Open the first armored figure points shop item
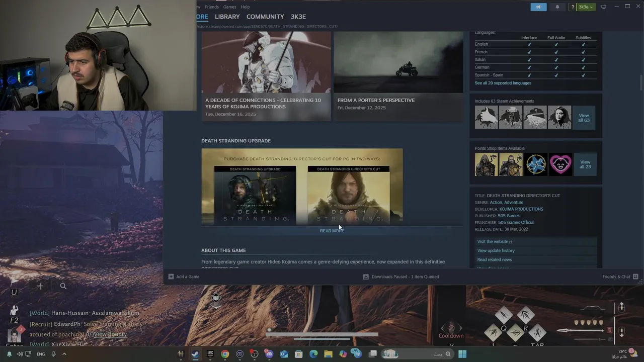Viewport: 644px width, 362px height. (487, 164)
